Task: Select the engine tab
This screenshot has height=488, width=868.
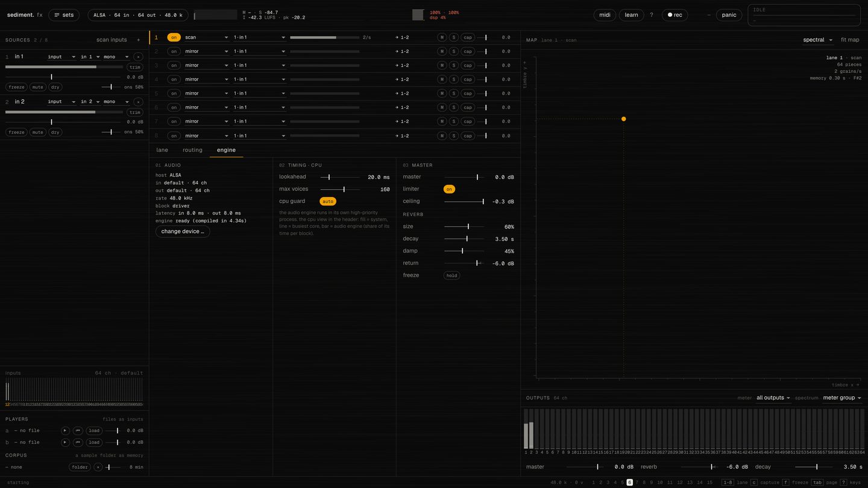Action: [x=226, y=150]
